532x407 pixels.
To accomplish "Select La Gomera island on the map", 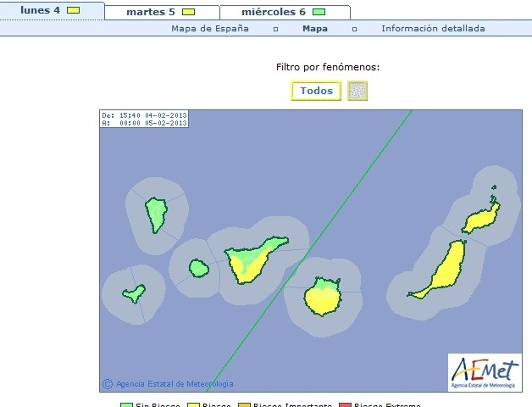I will [x=198, y=268].
